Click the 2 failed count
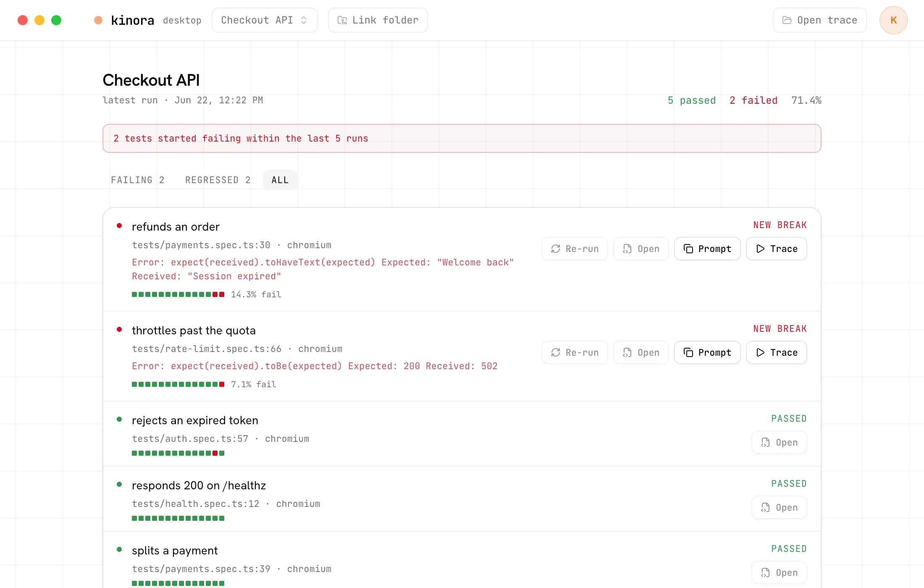This screenshot has width=924, height=588. pos(753,100)
